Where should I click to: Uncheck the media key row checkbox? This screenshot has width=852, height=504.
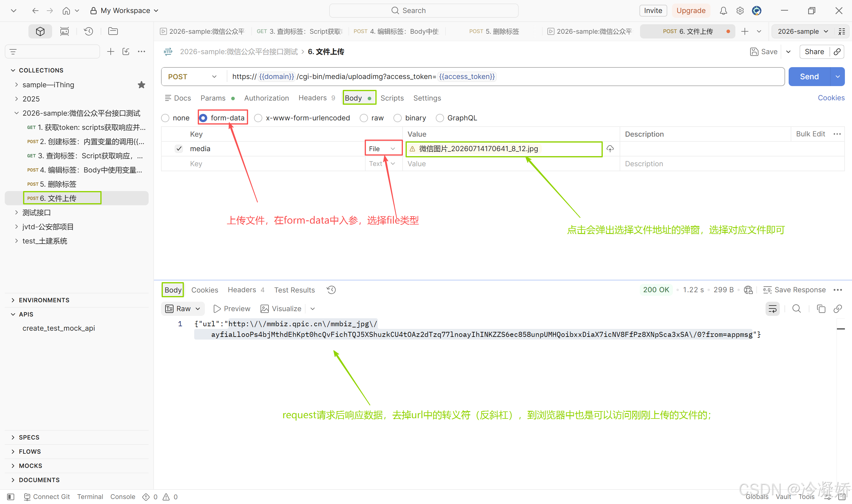click(179, 149)
